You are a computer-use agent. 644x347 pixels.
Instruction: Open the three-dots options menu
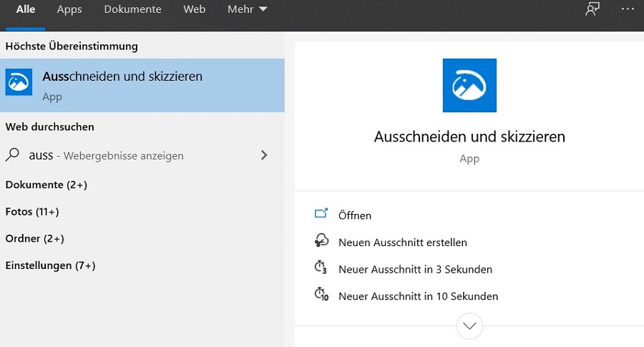point(628,9)
